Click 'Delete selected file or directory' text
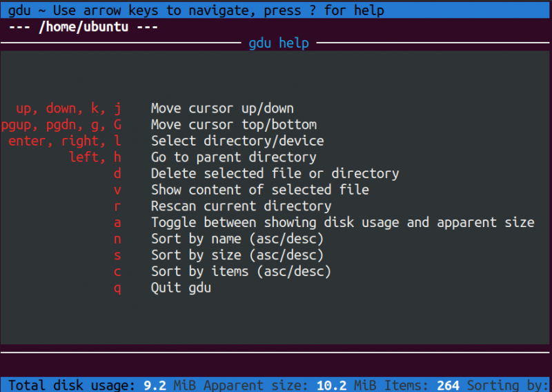The width and height of the screenshot is (552, 392). point(275,173)
